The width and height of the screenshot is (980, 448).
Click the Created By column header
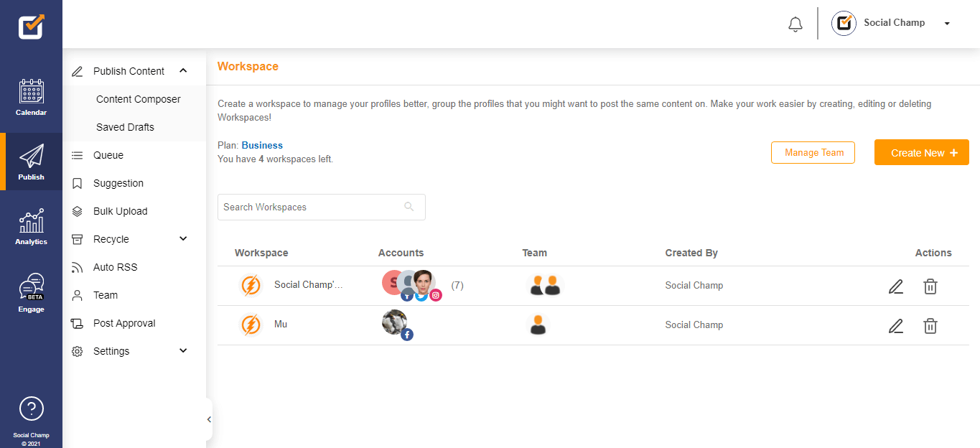coord(691,253)
